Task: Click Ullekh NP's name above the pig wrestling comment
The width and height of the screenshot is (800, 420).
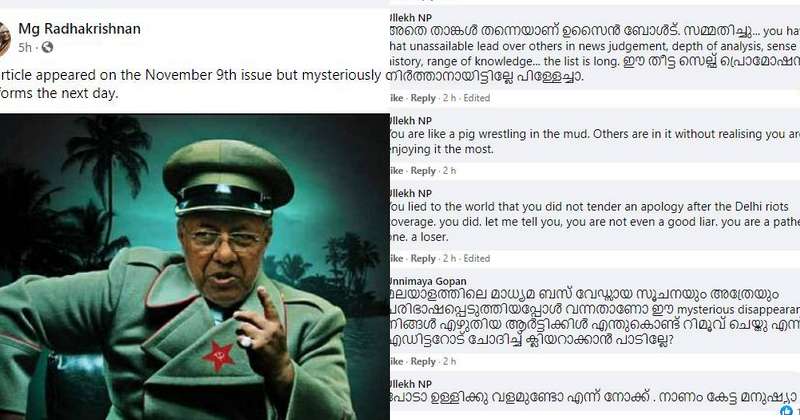Action: click(410, 121)
